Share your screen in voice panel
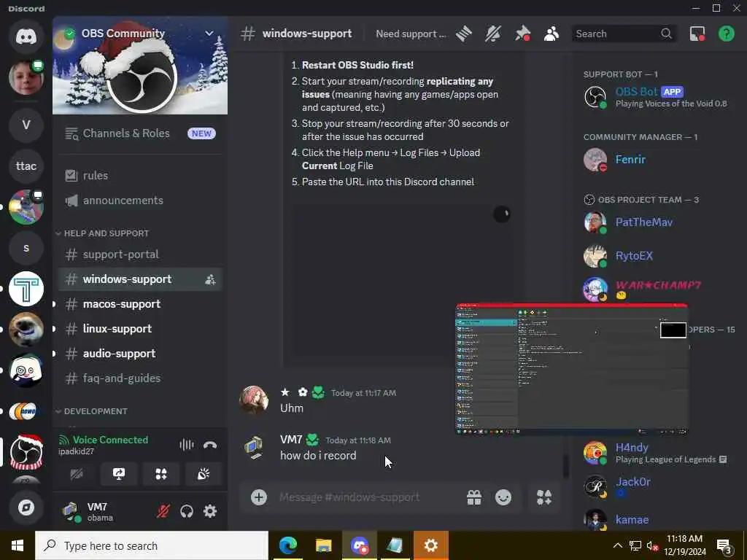747x560 pixels. [x=119, y=474]
